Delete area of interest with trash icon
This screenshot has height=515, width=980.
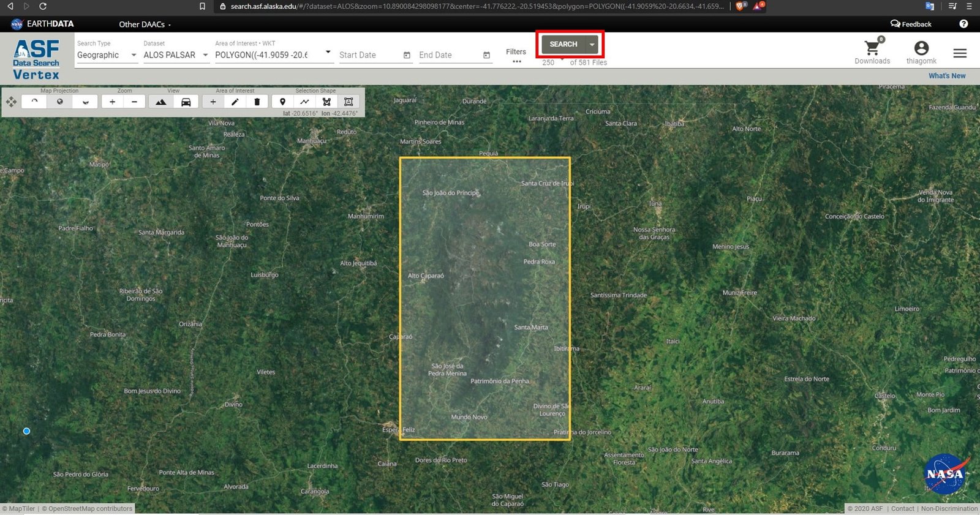pos(257,102)
